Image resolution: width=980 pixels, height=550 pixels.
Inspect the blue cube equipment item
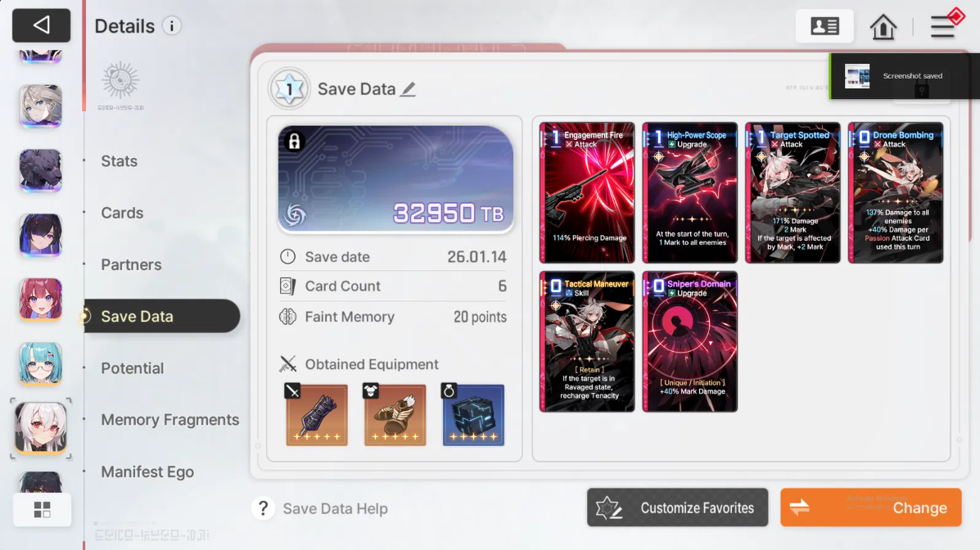point(473,415)
